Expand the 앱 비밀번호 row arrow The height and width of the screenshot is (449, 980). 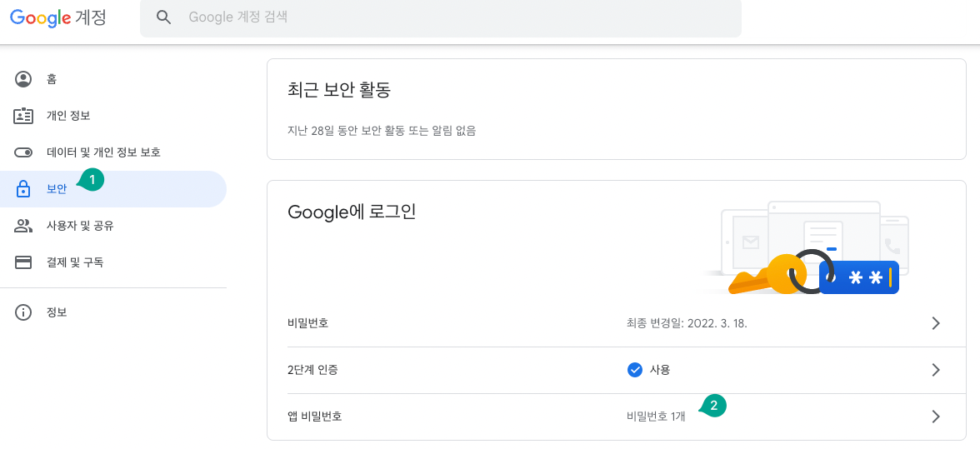point(936,417)
